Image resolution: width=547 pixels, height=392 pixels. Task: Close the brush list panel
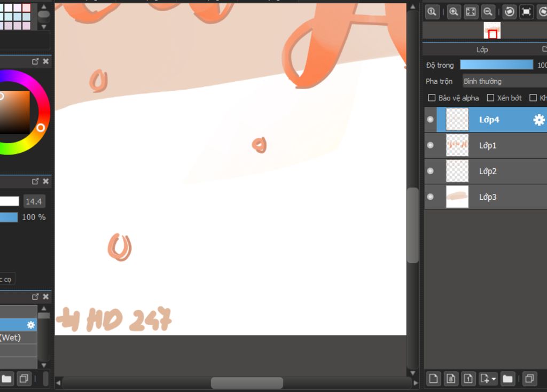[46, 297]
